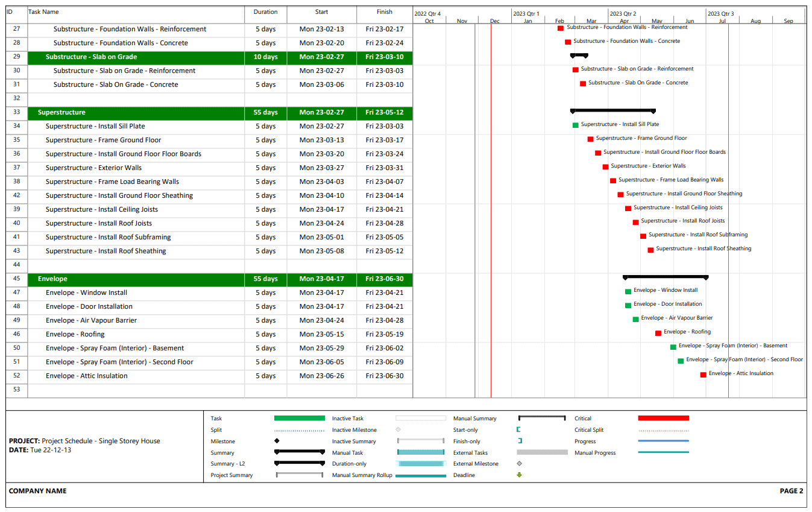Screen dimensions: 812x512
Task: Click the green Deadline diamond in the legend
Action: 520,475
